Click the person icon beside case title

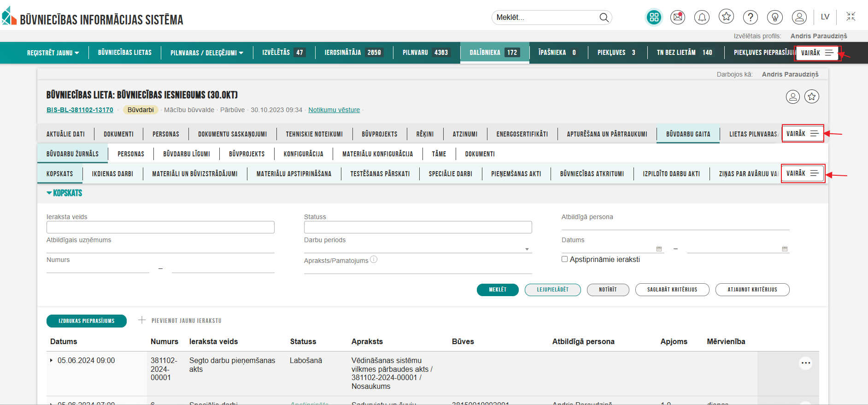(793, 97)
